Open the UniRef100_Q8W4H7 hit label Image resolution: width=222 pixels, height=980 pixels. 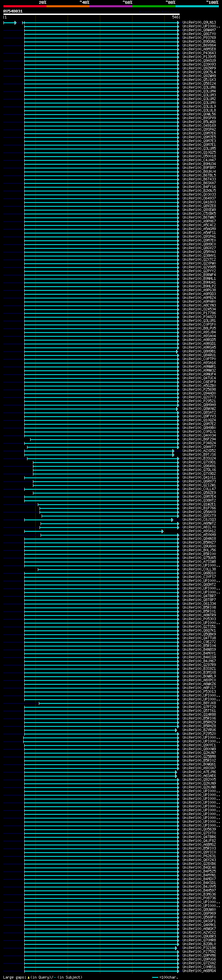click(199, 30)
